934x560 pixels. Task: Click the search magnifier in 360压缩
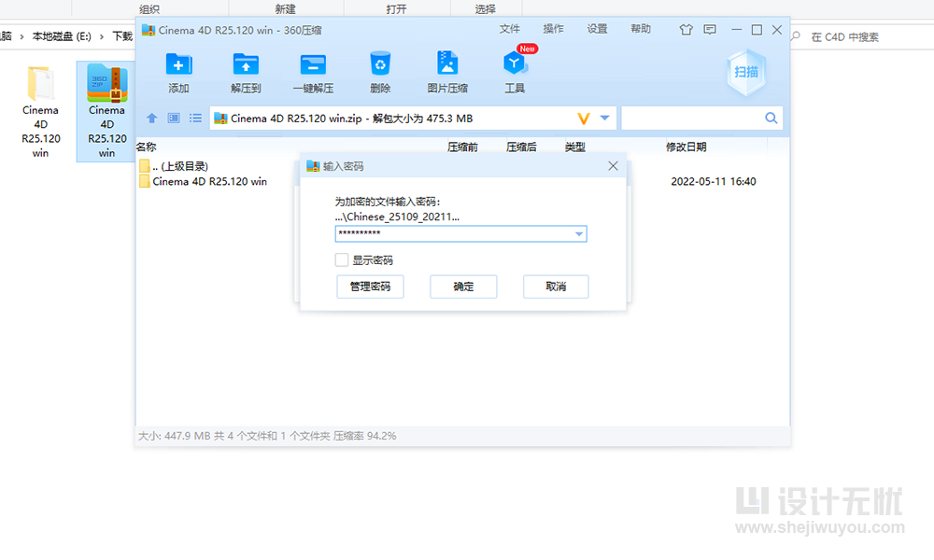click(x=771, y=118)
